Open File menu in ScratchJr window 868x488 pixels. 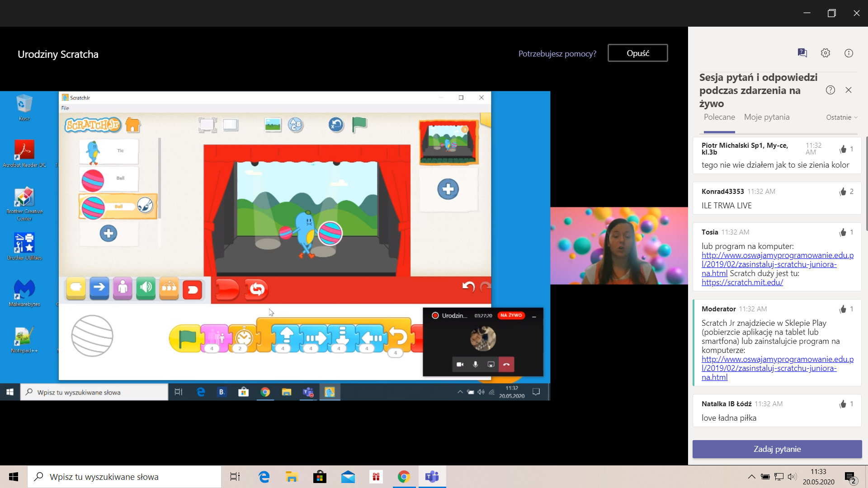pyautogui.click(x=65, y=108)
